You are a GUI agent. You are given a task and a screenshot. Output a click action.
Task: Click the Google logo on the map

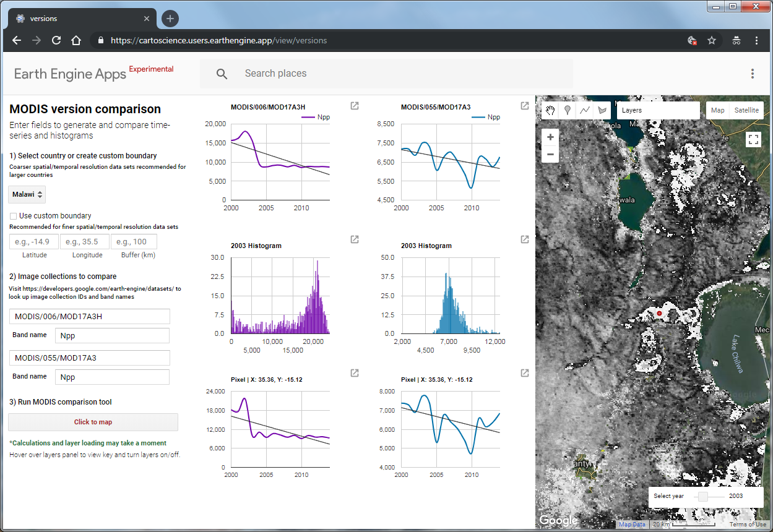tap(558, 520)
